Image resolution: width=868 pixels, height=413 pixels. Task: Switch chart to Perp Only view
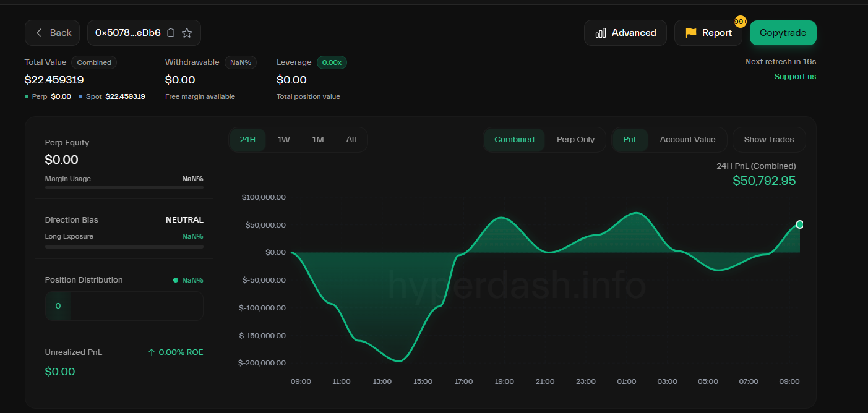pyautogui.click(x=575, y=140)
